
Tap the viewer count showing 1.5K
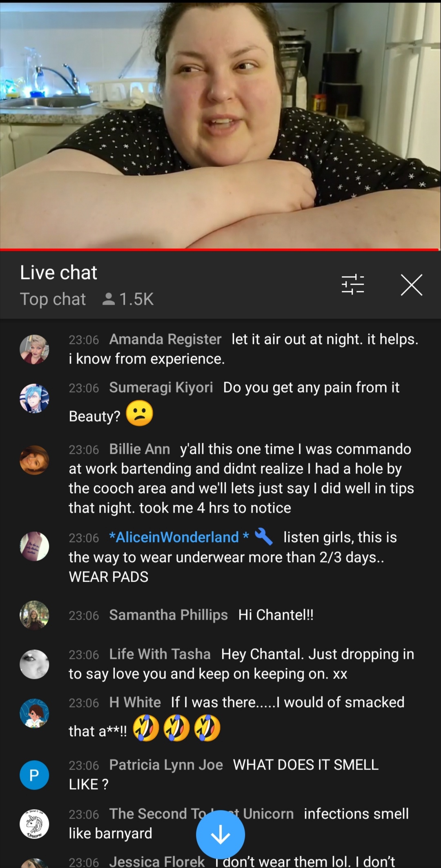(128, 299)
